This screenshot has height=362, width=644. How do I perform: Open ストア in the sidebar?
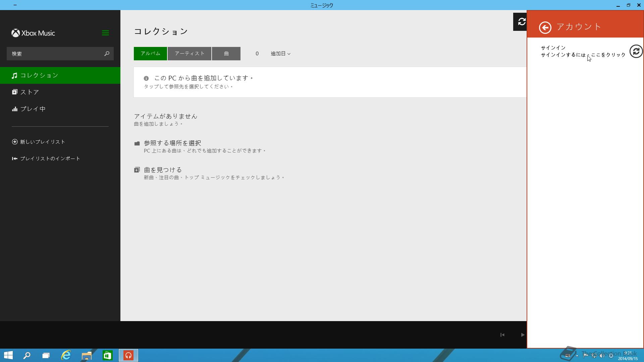click(60, 92)
